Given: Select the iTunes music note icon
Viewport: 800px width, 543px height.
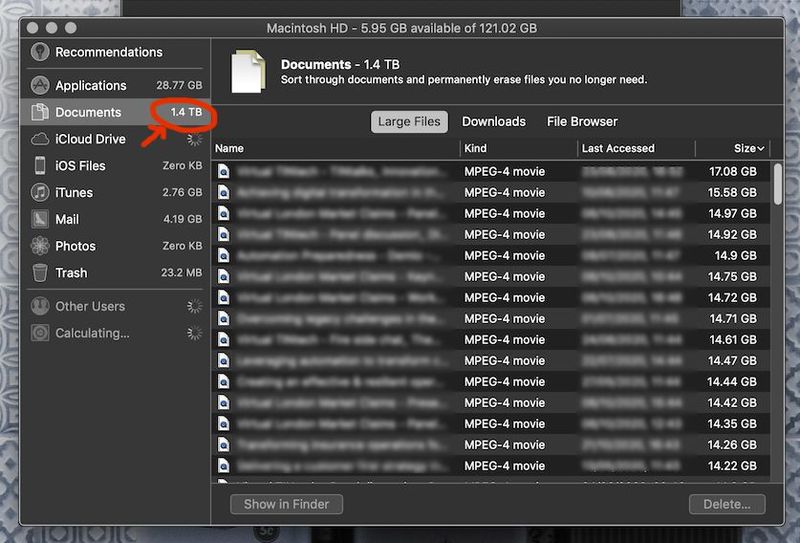Looking at the screenshot, I should coord(40,192).
